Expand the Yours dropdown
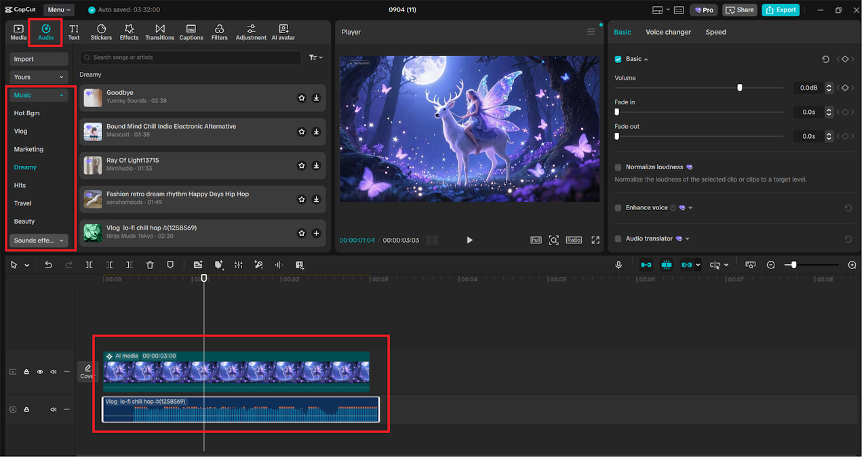 tap(39, 77)
